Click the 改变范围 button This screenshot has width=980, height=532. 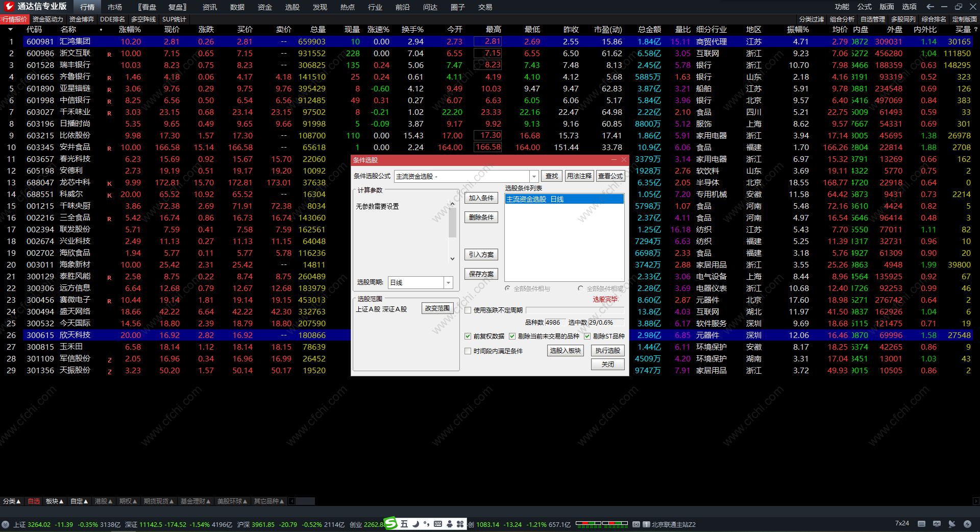[x=437, y=308]
